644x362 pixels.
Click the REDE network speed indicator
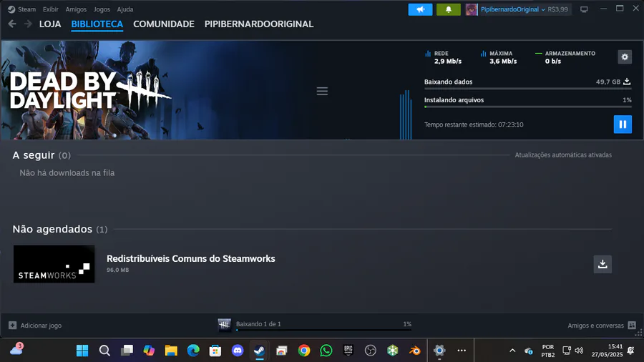(443, 57)
